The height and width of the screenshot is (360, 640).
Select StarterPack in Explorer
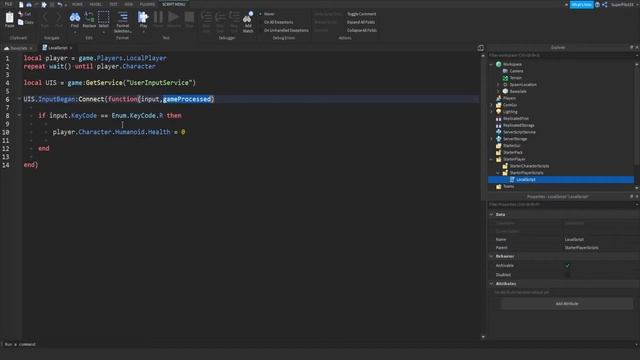click(513, 152)
